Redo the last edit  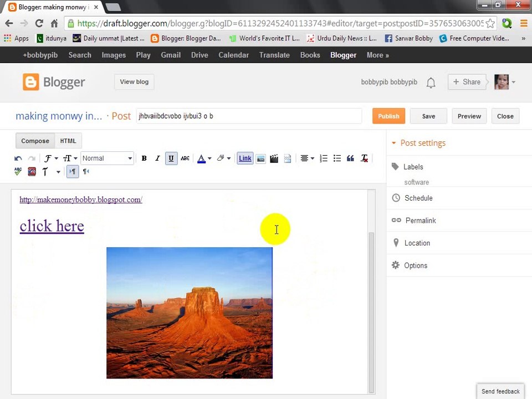point(32,158)
